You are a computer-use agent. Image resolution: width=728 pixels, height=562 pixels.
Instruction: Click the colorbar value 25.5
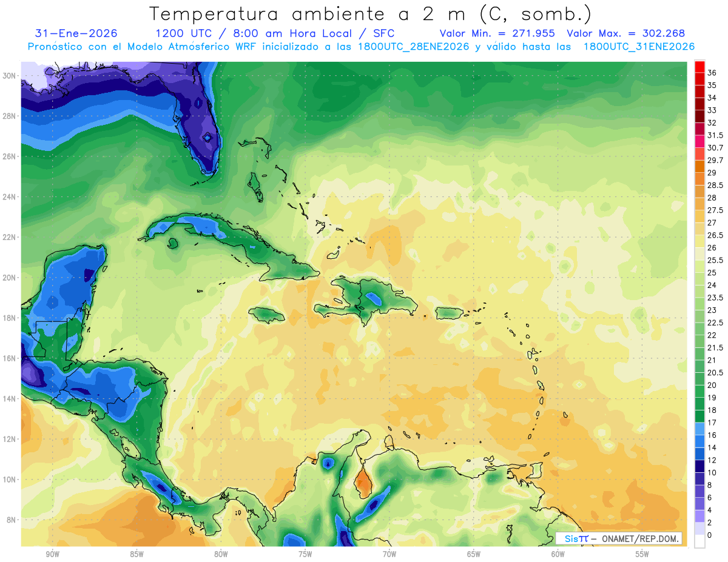tap(715, 260)
